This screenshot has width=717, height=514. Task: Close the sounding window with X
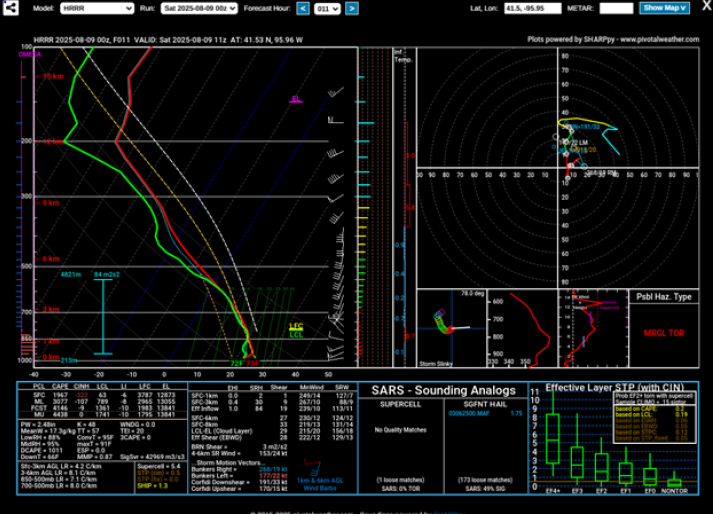707,6
